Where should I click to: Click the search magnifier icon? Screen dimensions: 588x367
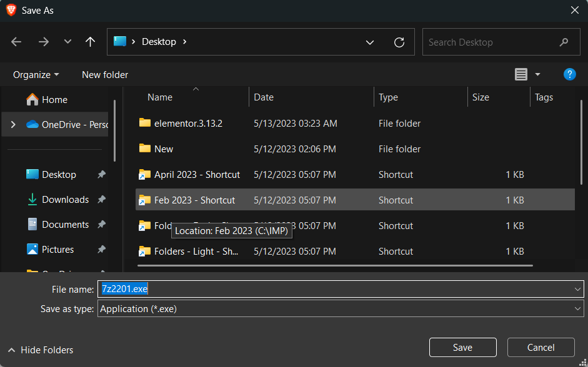click(x=564, y=42)
